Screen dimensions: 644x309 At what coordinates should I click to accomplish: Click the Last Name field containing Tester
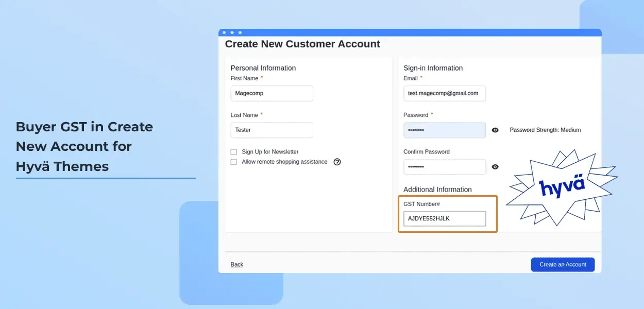click(272, 130)
